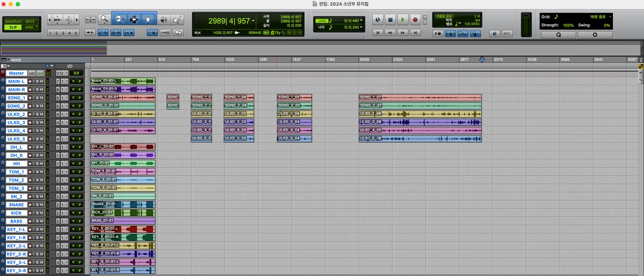Solo the SONG_1 track
This screenshot has height=276, width=644.
[37, 98]
